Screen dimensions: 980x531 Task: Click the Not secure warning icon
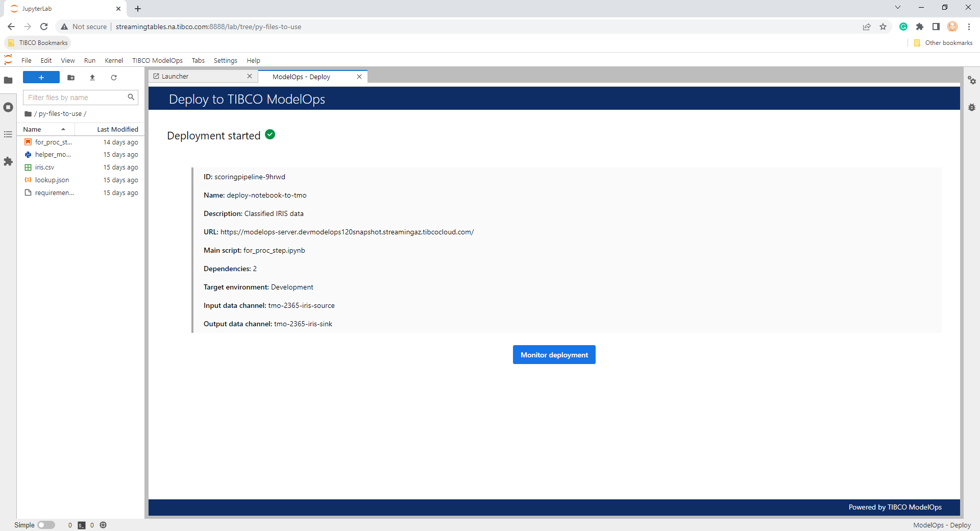click(x=64, y=27)
